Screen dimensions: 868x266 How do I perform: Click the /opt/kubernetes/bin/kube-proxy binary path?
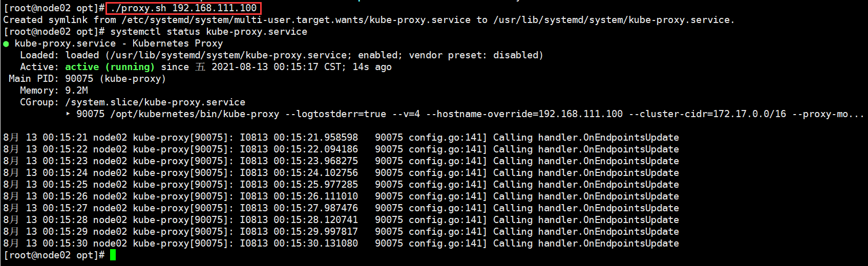coord(195,114)
